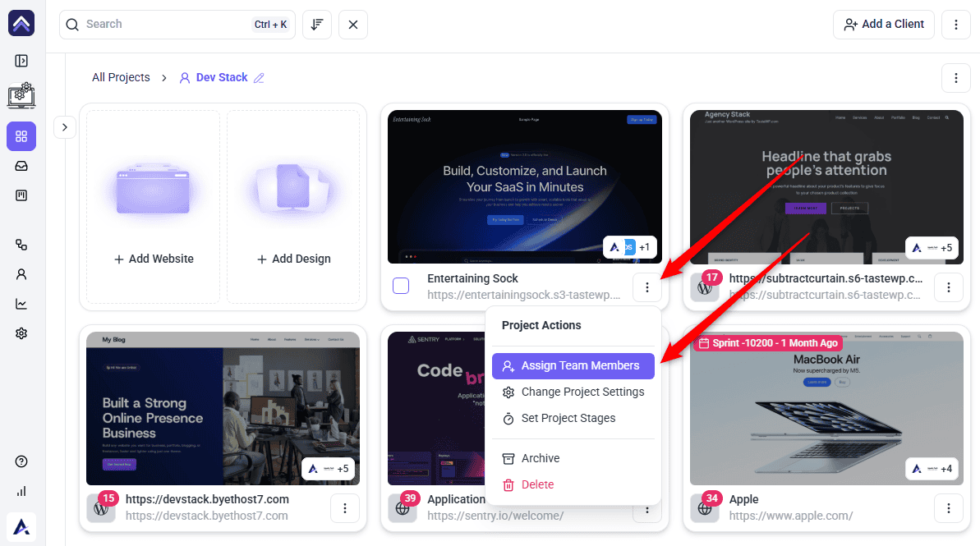Click the grey https://devstack.byethost7.com URL

[x=207, y=516]
